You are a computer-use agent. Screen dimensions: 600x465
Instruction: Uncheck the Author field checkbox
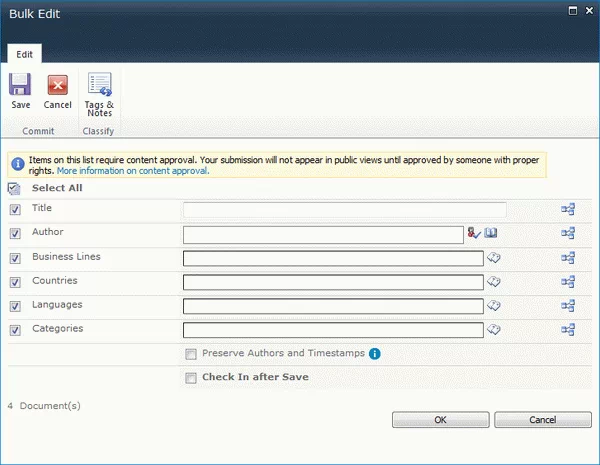15,233
